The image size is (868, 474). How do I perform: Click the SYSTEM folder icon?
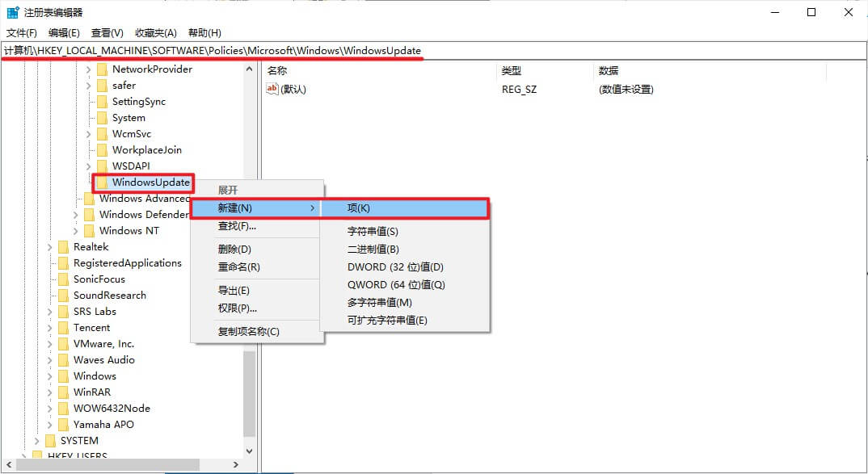(x=50, y=441)
